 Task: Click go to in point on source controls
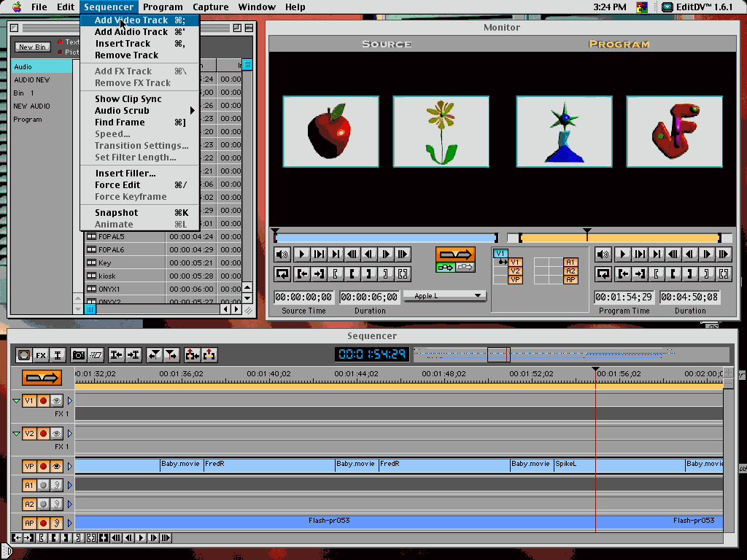(x=302, y=274)
